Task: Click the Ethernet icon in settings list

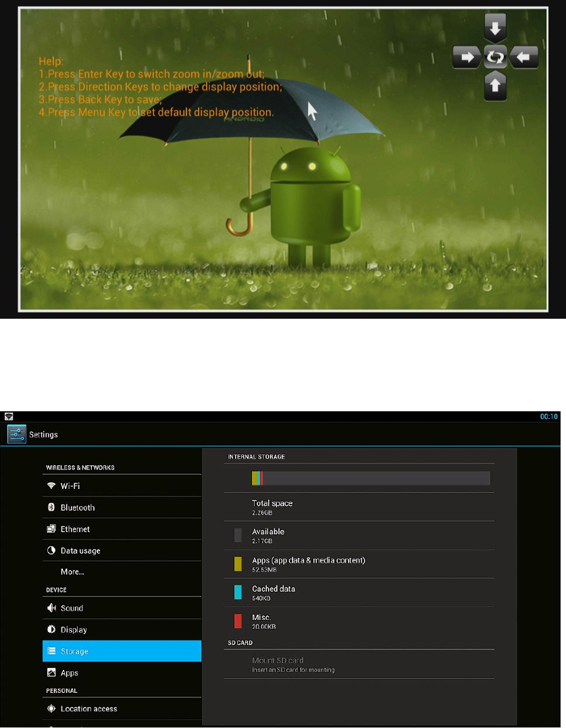Action: pyautogui.click(x=51, y=528)
